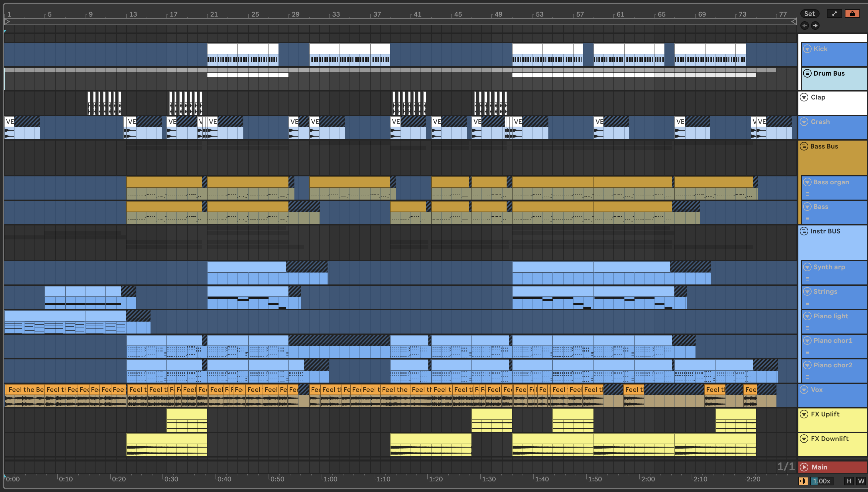Toggle the automation mode button

tap(834, 14)
